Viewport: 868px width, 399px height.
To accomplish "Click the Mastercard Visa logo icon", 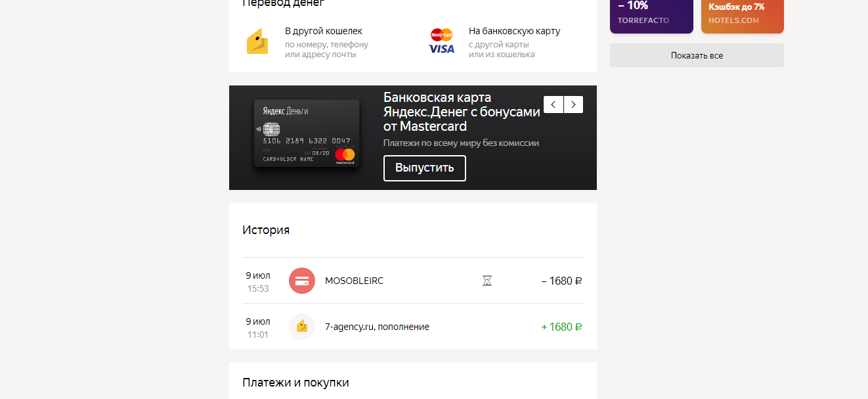I will [441, 41].
